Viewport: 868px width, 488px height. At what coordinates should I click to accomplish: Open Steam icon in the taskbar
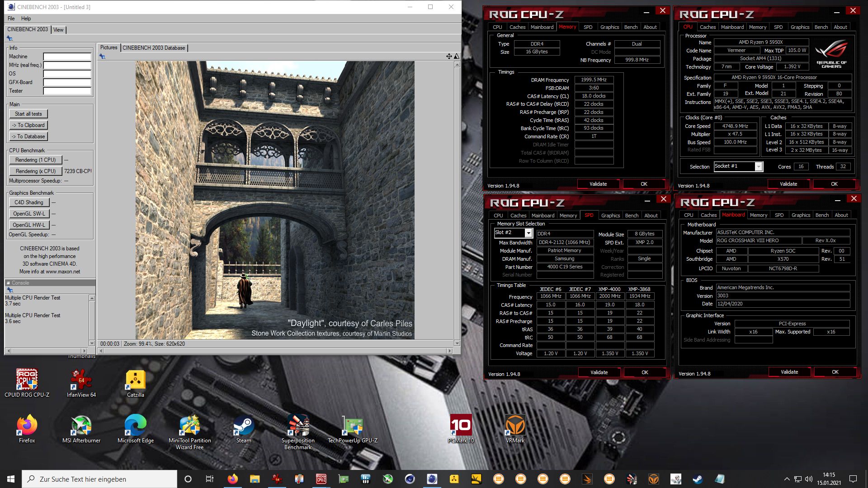pyautogui.click(x=698, y=479)
